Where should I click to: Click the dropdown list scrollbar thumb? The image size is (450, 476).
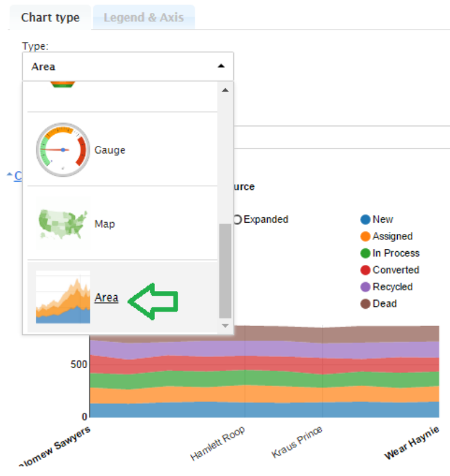[225, 271]
